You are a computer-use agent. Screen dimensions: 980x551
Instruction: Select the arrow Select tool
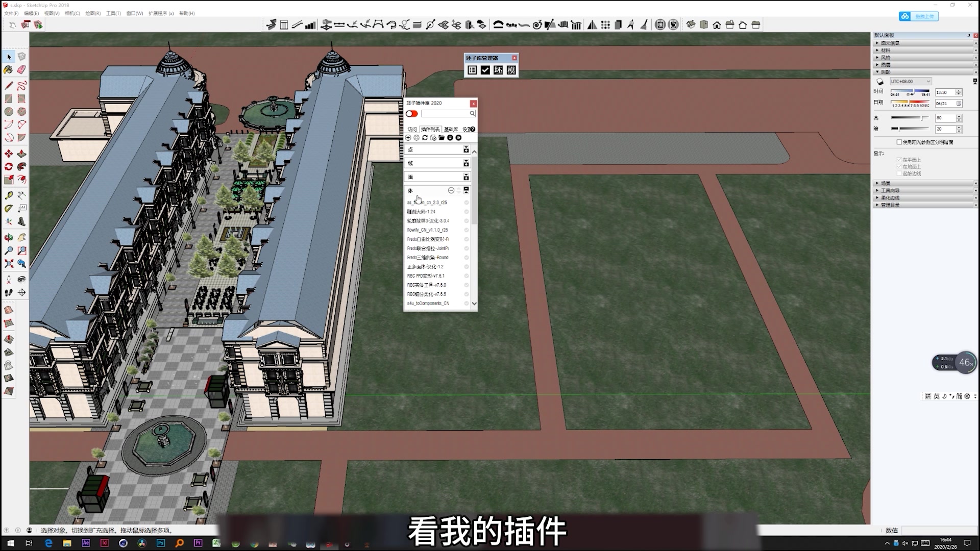point(9,57)
